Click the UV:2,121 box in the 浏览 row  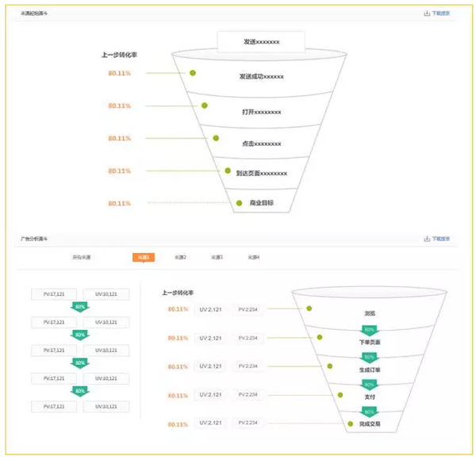210,309
